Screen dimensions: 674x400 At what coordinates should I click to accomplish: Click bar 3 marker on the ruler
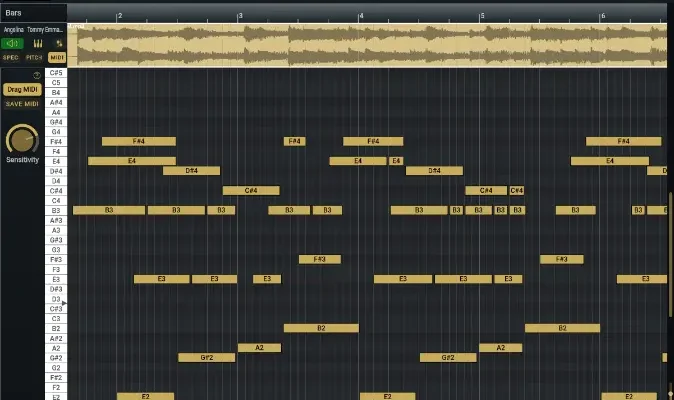pyautogui.click(x=238, y=16)
